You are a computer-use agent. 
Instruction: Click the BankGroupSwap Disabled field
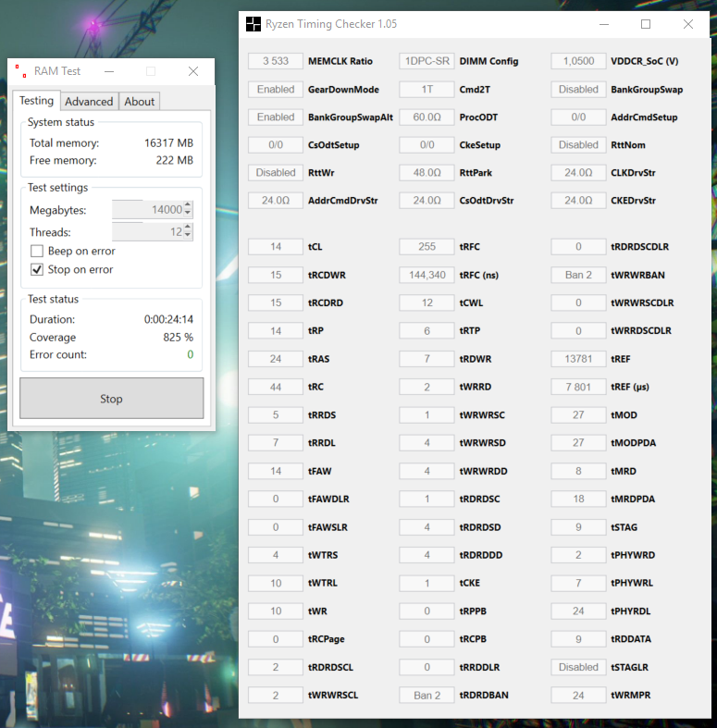pos(578,89)
